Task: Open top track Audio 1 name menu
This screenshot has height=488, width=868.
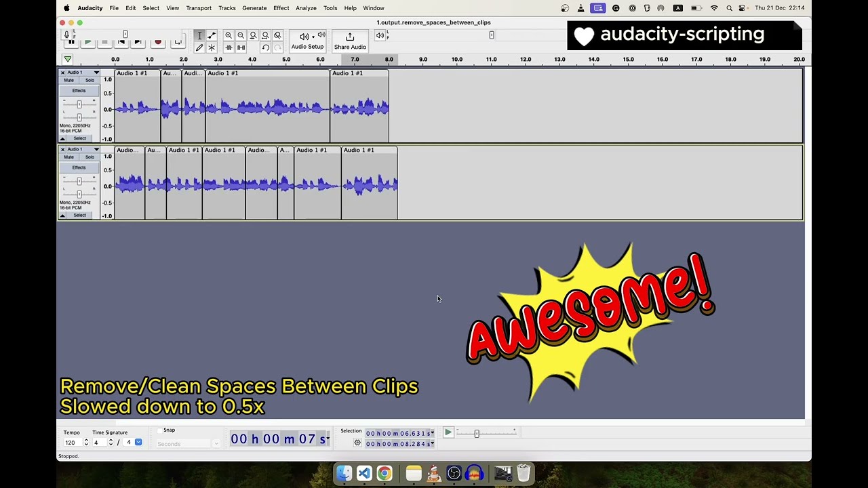Action: coord(83,73)
